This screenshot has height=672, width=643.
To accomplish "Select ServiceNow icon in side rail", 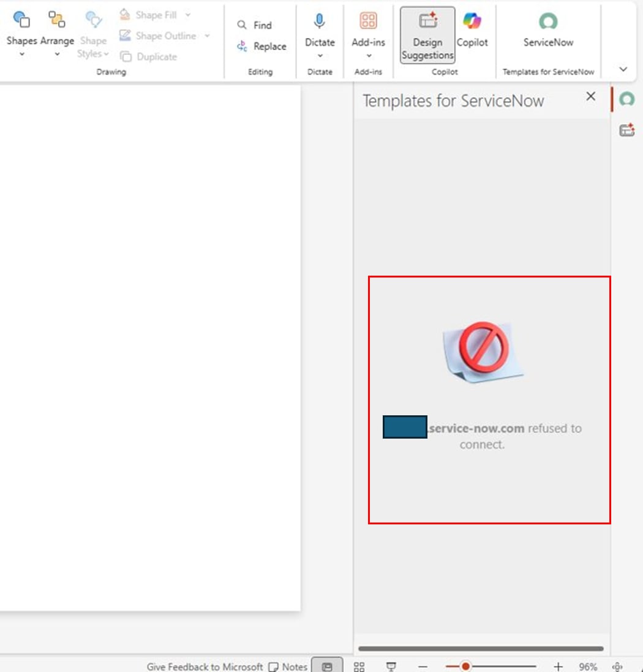I will coord(626,99).
